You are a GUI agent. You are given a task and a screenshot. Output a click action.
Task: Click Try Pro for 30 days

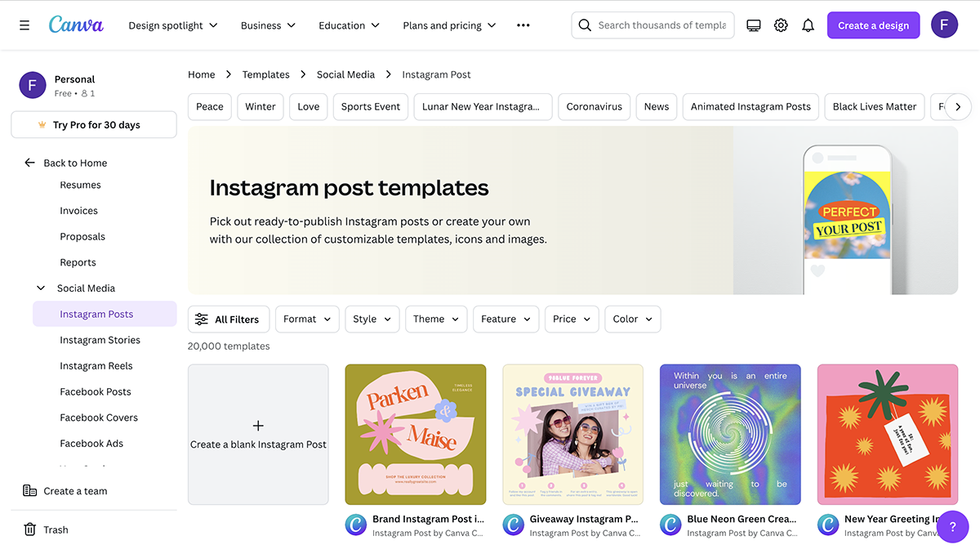tap(93, 124)
